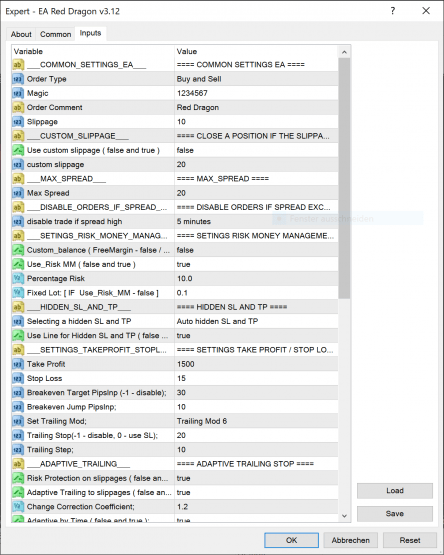The image size is (444, 555).
Task: Switch to the Common tab
Action: click(x=56, y=34)
